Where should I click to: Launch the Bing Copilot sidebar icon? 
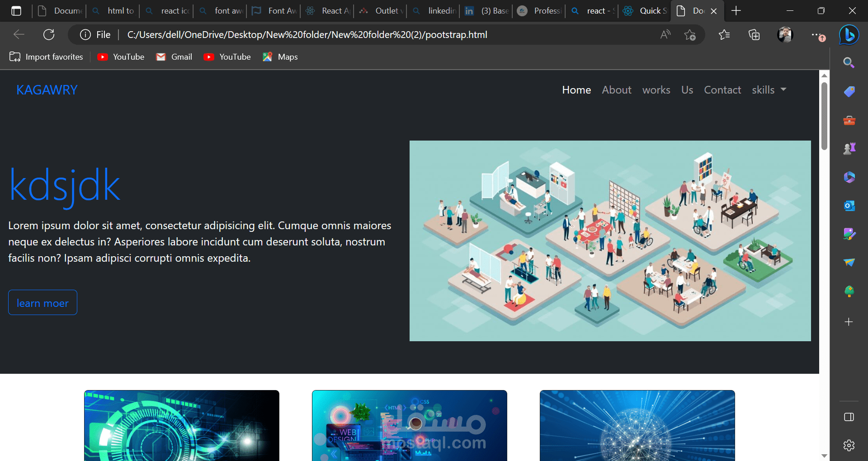pyautogui.click(x=849, y=35)
